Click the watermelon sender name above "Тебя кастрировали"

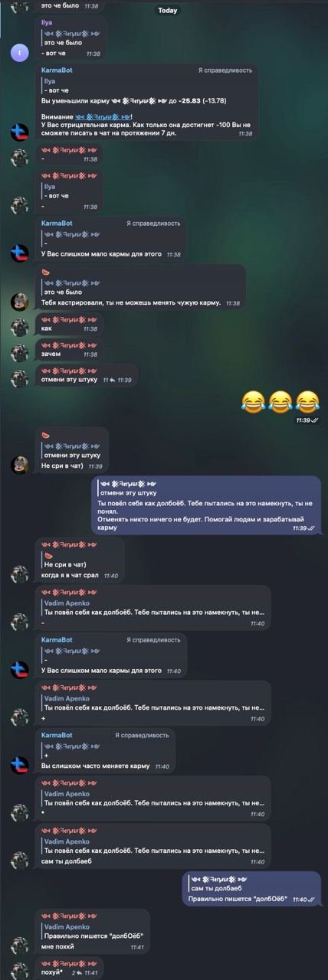(45, 273)
